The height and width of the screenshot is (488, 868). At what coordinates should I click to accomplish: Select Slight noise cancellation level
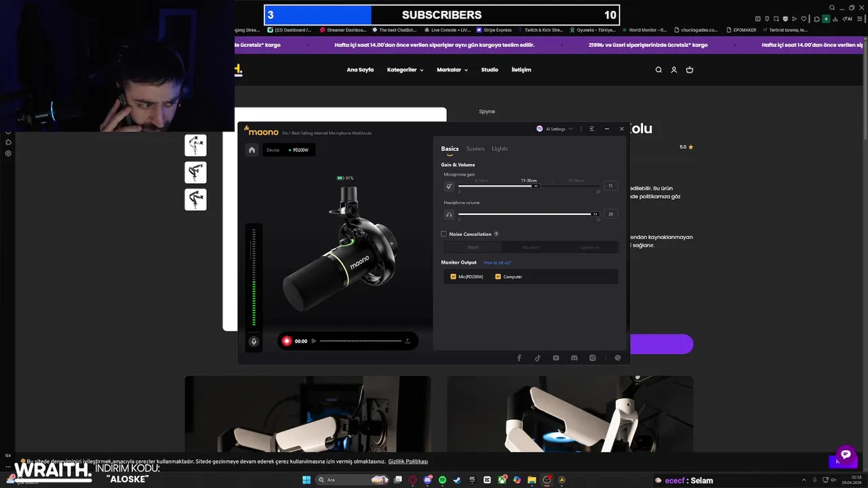click(x=473, y=247)
